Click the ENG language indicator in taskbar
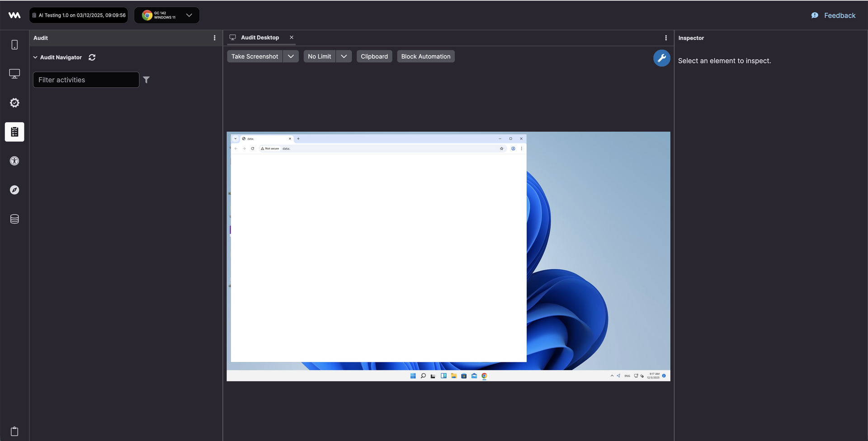The width and height of the screenshot is (868, 441). [627, 376]
